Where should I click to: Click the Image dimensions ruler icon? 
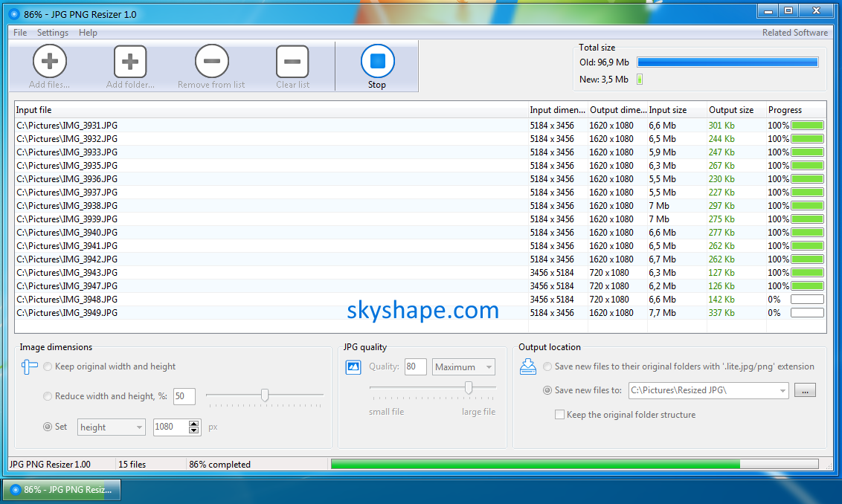click(x=30, y=366)
